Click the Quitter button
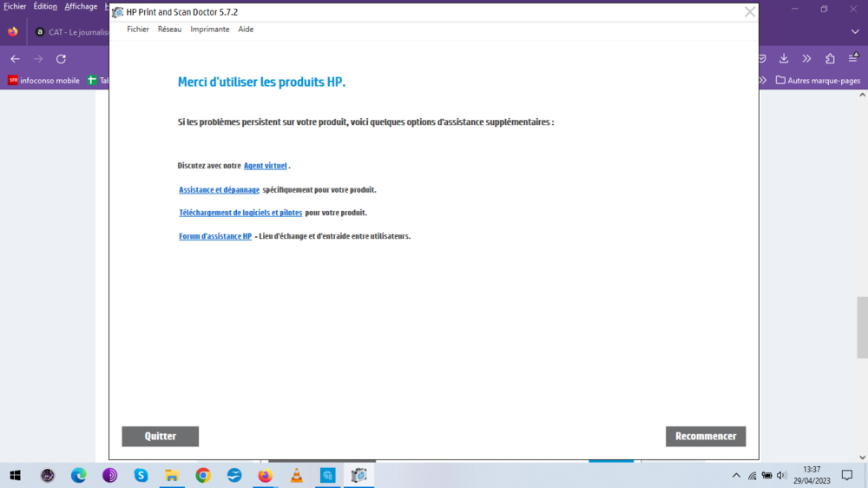868x488 pixels. (160, 436)
